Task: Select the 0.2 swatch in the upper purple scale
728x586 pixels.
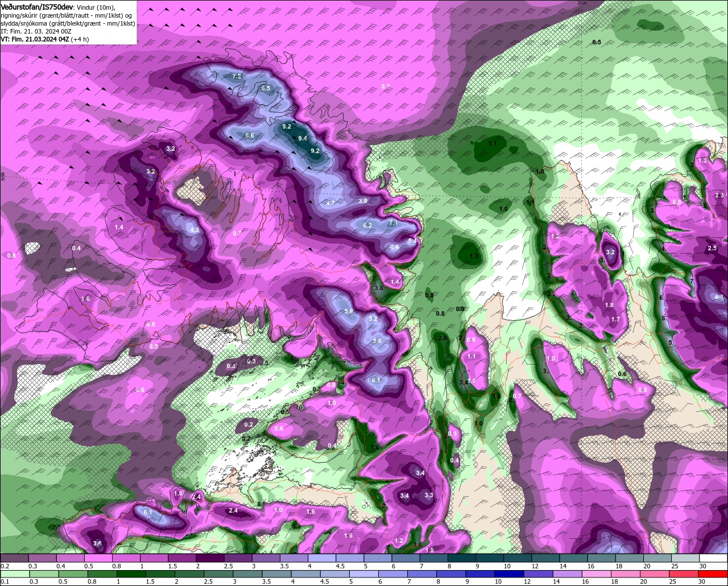Action: click(x=14, y=558)
